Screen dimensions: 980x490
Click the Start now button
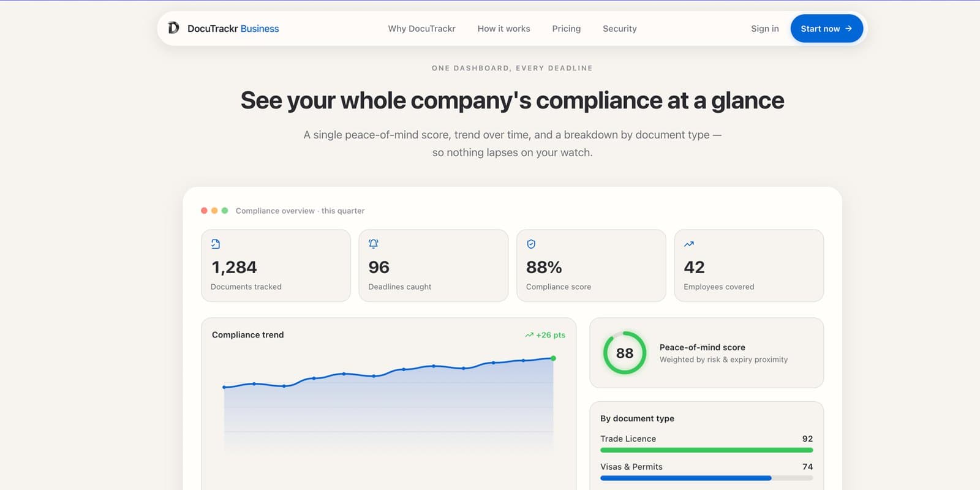(826, 28)
